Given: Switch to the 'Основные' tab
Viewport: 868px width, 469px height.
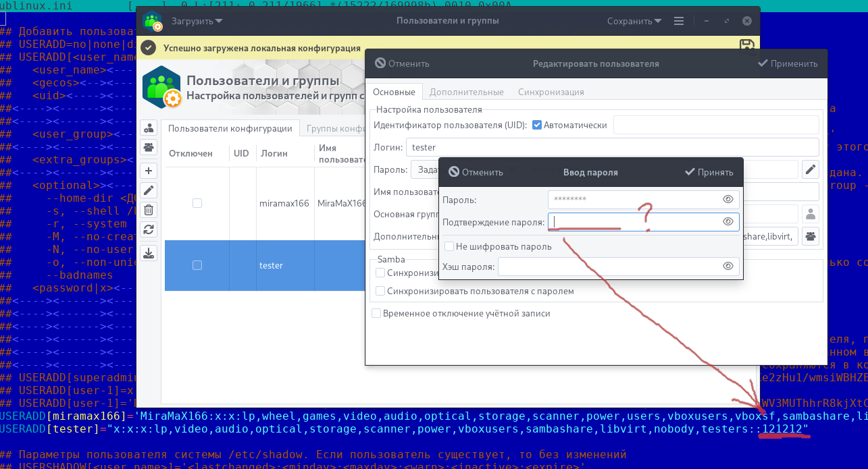Looking at the screenshot, I should pyautogui.click(x=394, y=92).
